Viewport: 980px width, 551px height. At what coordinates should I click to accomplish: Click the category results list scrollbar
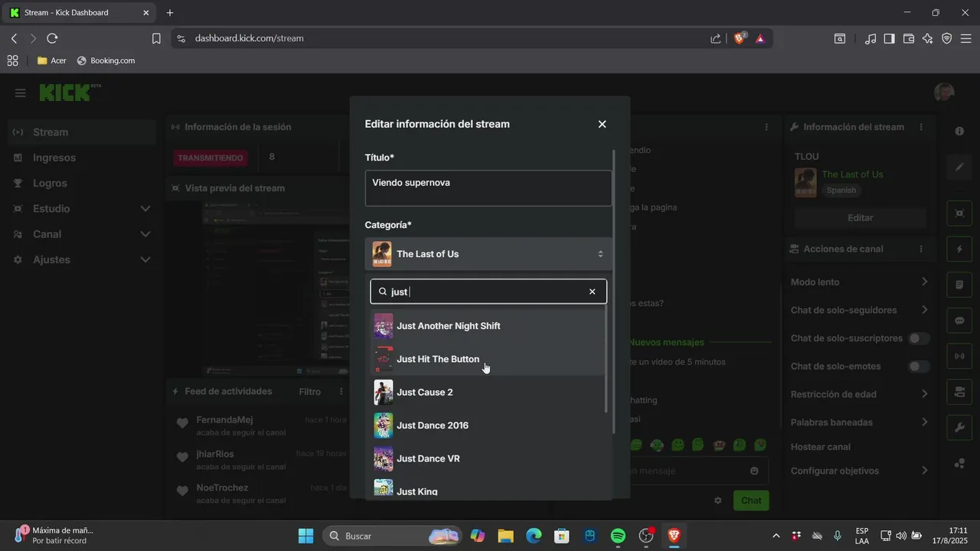[x=606, y=360]
